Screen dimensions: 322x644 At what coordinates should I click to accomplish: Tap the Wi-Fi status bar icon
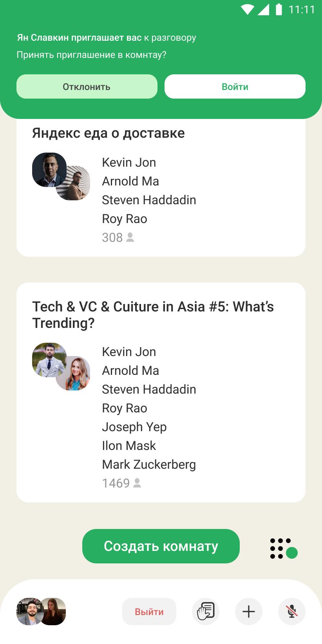click(x=248, y=9)
